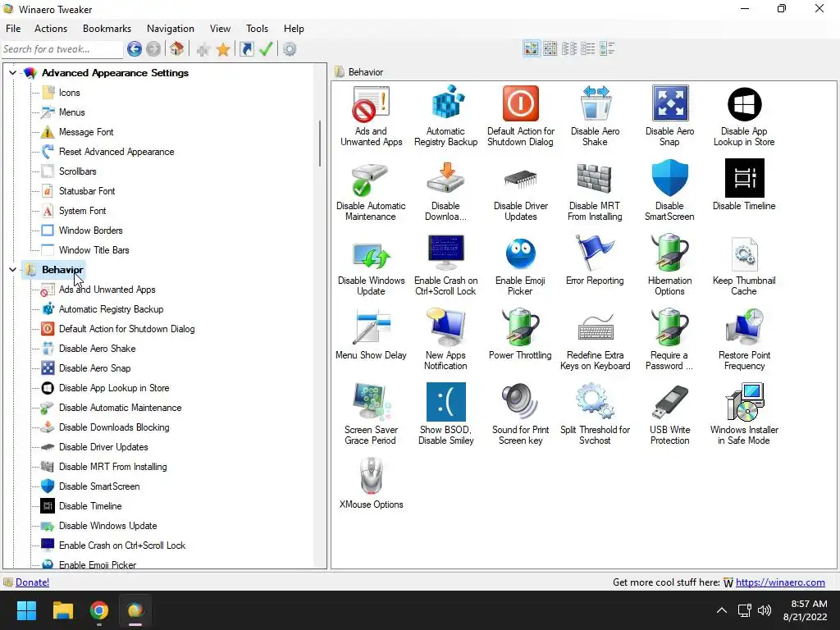
Task: Open Screen Saver Grace Period tile
Action: pyautogui.click(x=371, y=413)
